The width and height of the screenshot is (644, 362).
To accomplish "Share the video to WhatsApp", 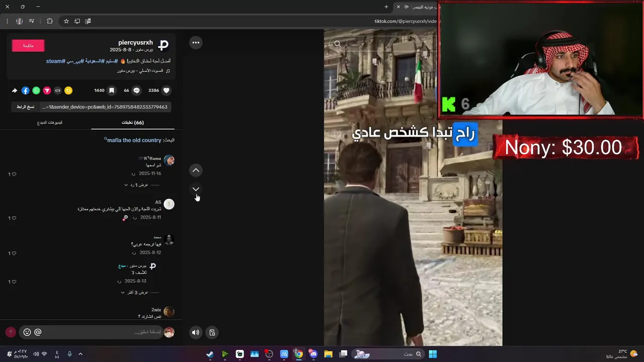I will [x=36, y=90].
